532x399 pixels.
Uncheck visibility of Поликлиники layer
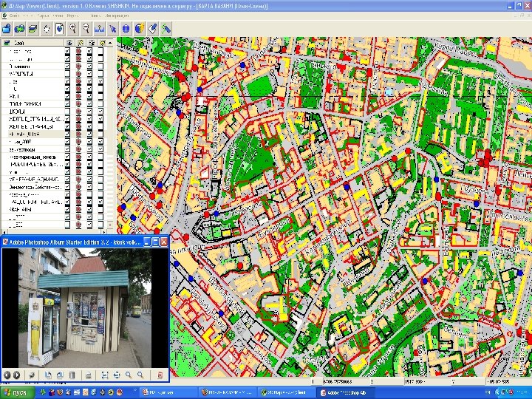(67, 104)
